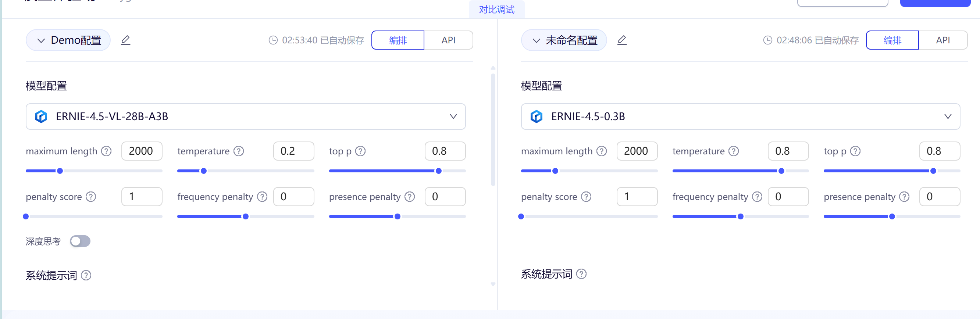Click the right temperature slider handle

pyautogui.click(x=781, y=171)
